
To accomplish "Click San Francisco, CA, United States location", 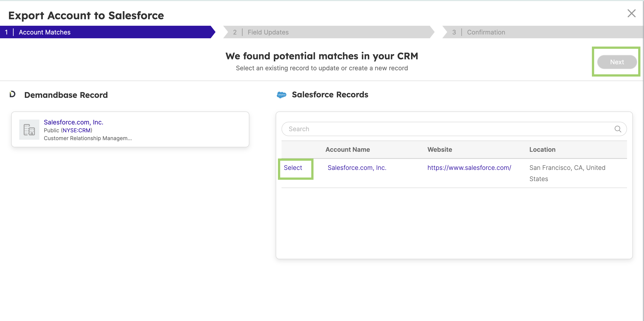I will pyautogui.click(x=567, y=173).
